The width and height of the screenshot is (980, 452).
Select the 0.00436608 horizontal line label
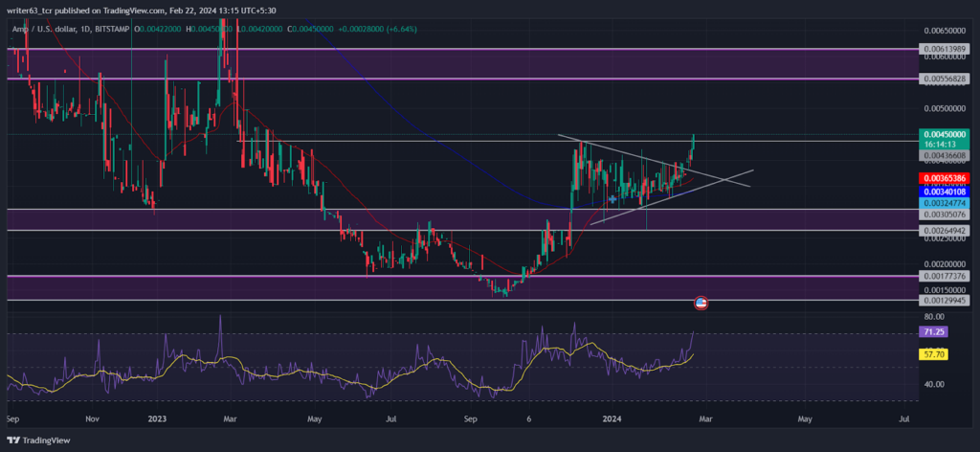tap(943, 154)
